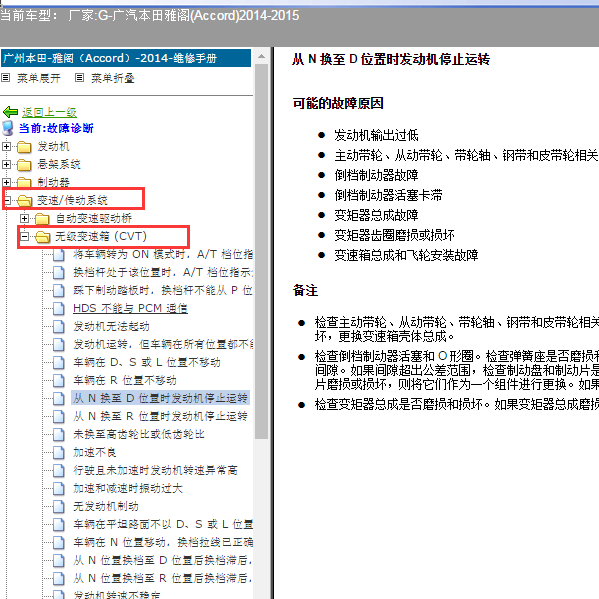Image resolution: width=599 pixels, height=599 pixels.
Task: Select the 自动变速驱动桥 label
Action: (94, 219)
